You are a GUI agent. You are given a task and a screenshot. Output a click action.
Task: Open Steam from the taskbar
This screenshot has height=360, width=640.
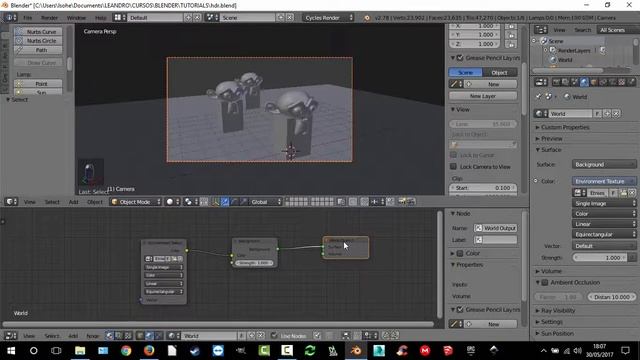195,351
